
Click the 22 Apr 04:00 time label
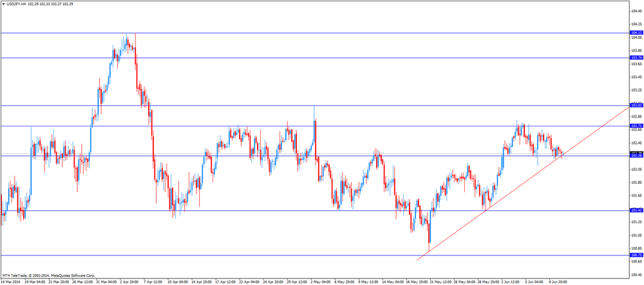251,282
